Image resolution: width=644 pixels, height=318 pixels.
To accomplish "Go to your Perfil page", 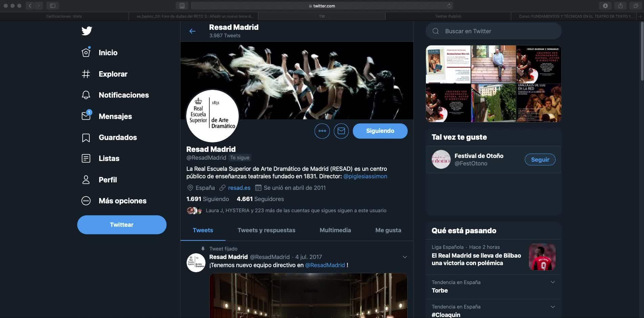I will pos(99,180).
